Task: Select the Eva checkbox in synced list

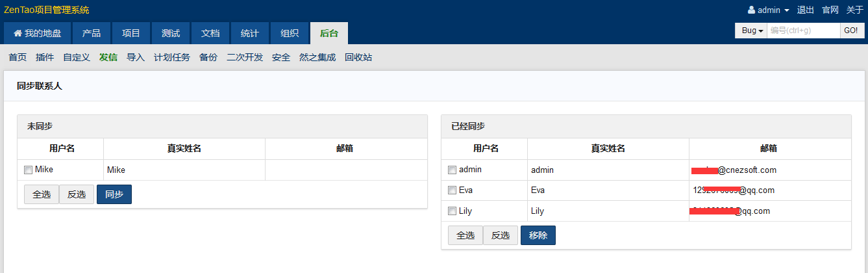Action: [x=452, y=190]
